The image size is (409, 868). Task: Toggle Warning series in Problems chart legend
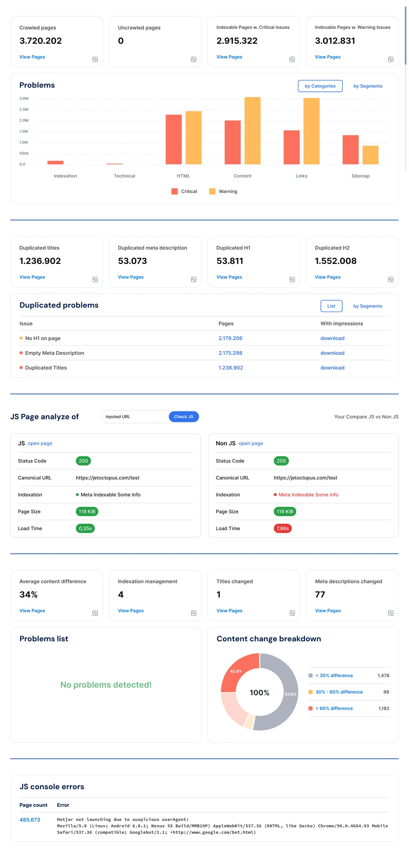[x=223, y=192]
